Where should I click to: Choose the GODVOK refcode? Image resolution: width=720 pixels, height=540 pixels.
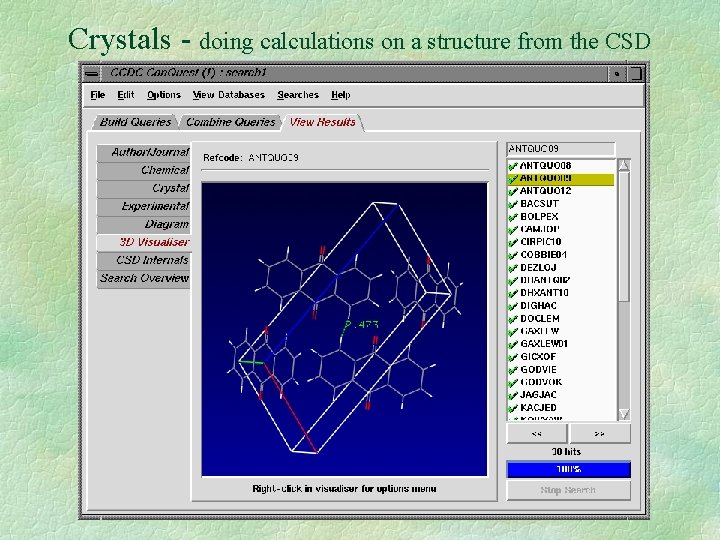click(x=541, y=382)
